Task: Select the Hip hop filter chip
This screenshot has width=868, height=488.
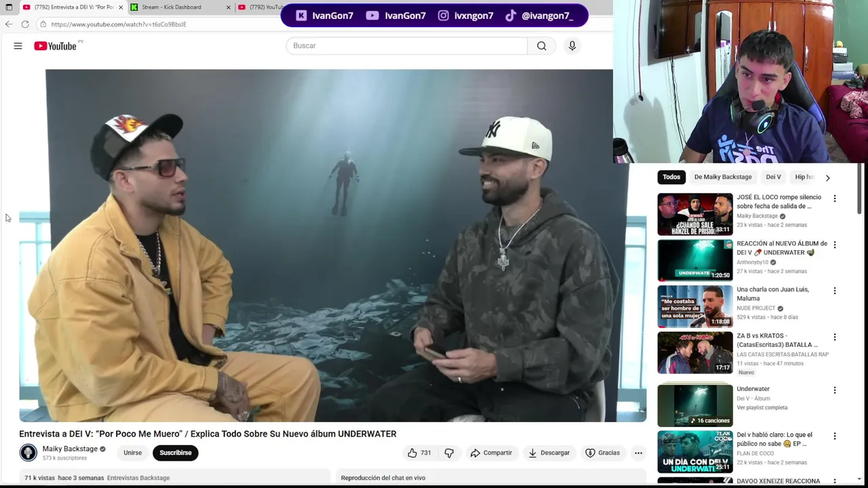Action: (804, 177)
